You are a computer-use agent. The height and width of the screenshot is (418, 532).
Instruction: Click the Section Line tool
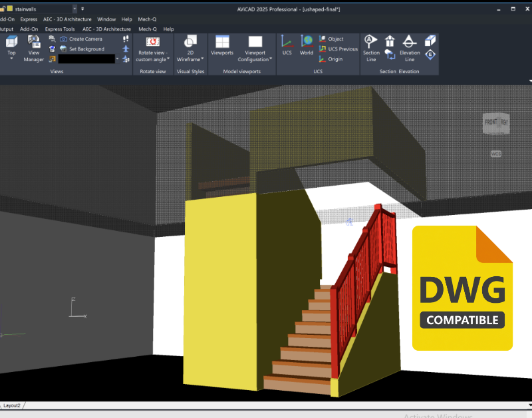(371, 49)
